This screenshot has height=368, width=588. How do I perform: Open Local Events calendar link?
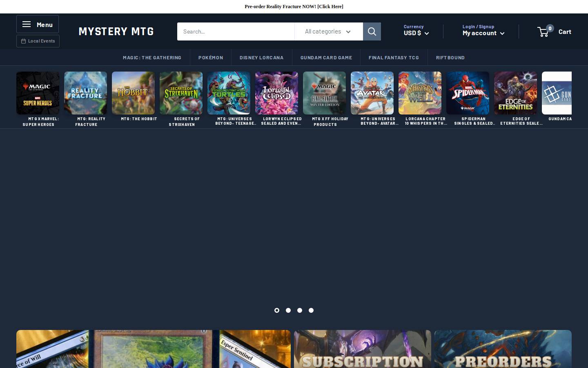pos(38,41)
